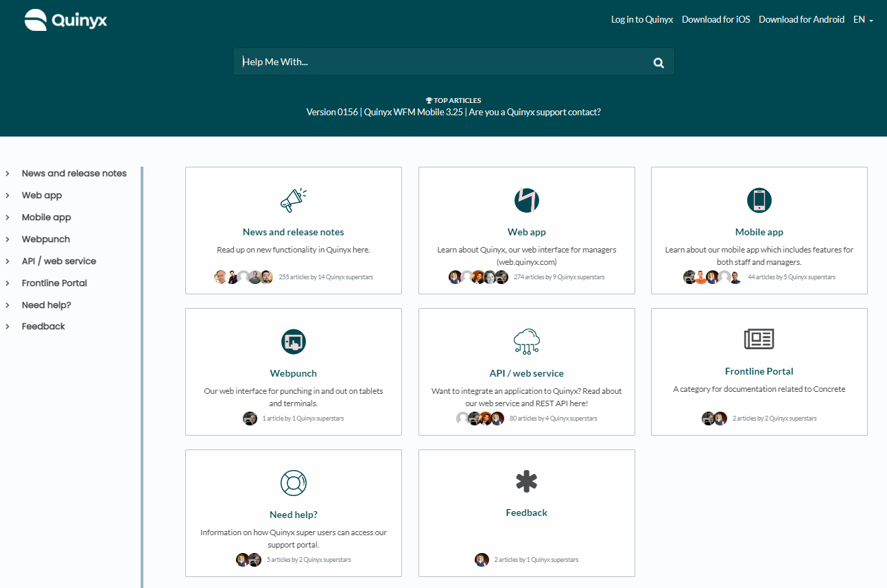Expand the Mobile app sidebar chevron
Screen dimensions: 887x588
[x=8, y=217]
